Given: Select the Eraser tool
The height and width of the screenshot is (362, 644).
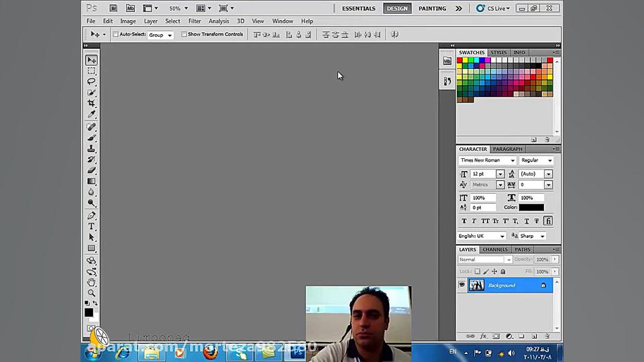Looking at the screenshot, I should pyautogui.click(x=91, y=170).
